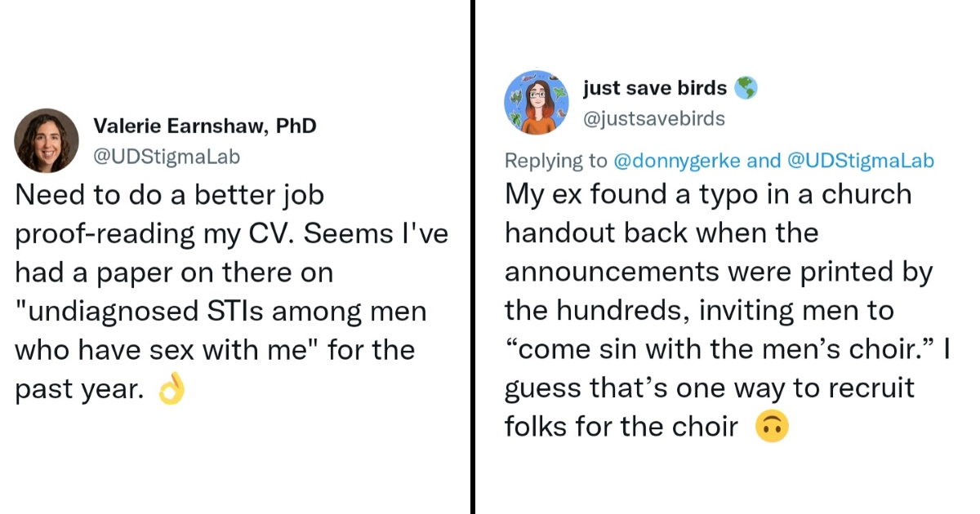Click the globe emoji beside just save birds

(x=746, y=88)
